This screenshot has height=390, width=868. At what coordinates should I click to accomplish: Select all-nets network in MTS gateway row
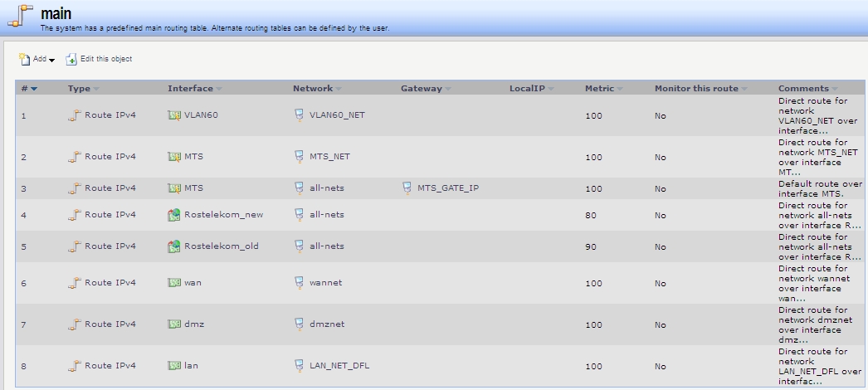pos(327,188)
